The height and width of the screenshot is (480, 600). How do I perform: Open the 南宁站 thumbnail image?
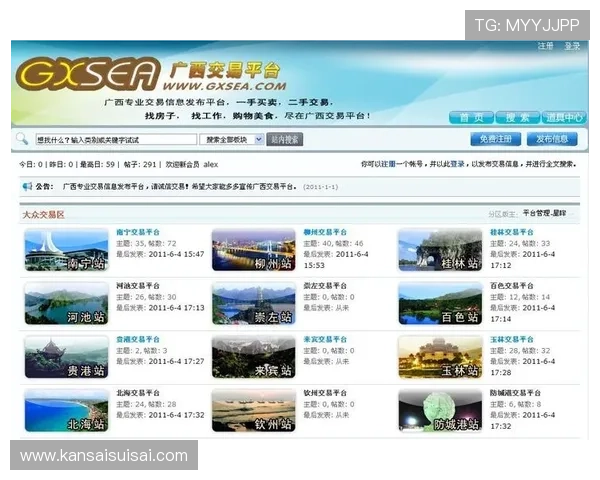(67, 250)
